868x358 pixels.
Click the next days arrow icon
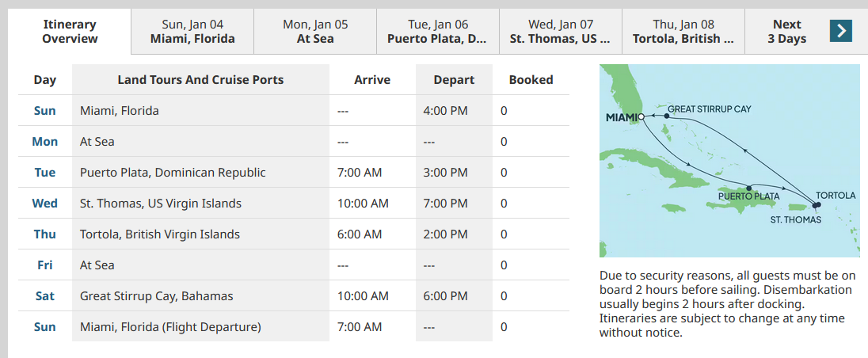point(841,31)
